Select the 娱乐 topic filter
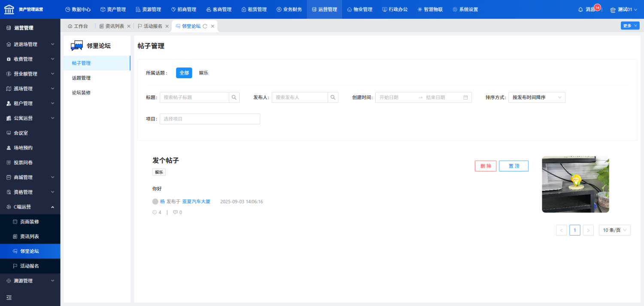Viewport: 644px width, 306px height. click(x=204, y=73)
